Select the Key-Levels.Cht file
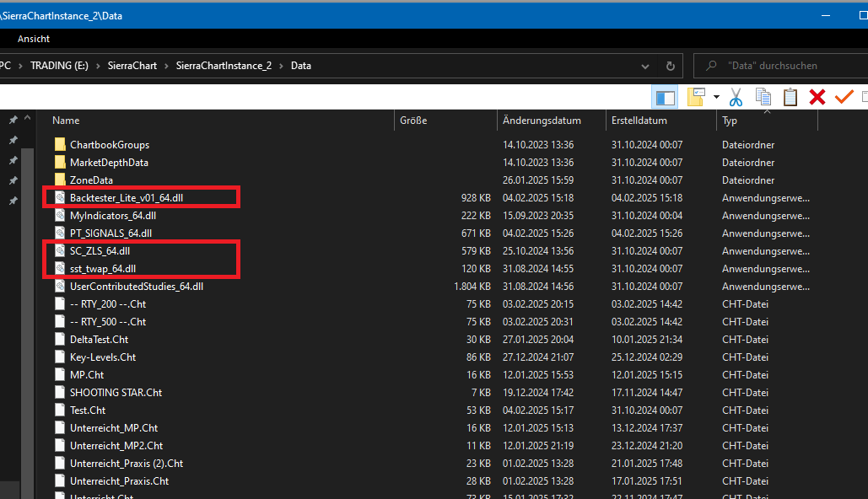The height and width of the screenshot is (499, 868). pyautogui.click(x=103, y=357)
